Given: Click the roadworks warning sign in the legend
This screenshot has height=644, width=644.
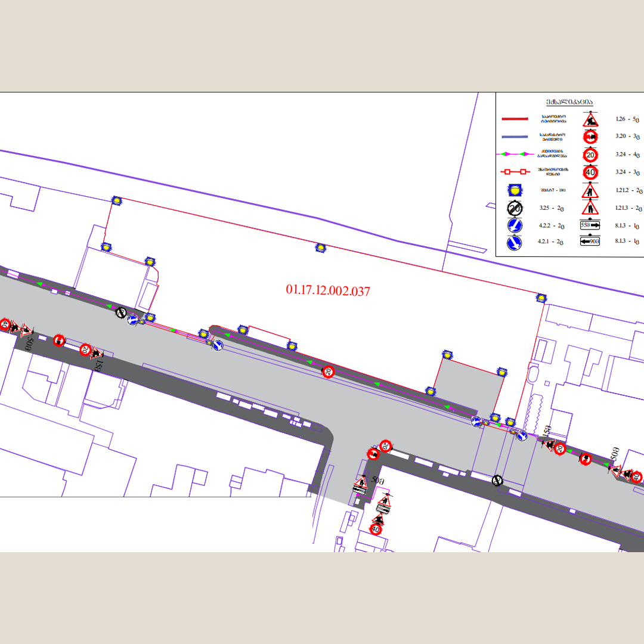Looking at the screenshot, I should click(x=590, y=120).
